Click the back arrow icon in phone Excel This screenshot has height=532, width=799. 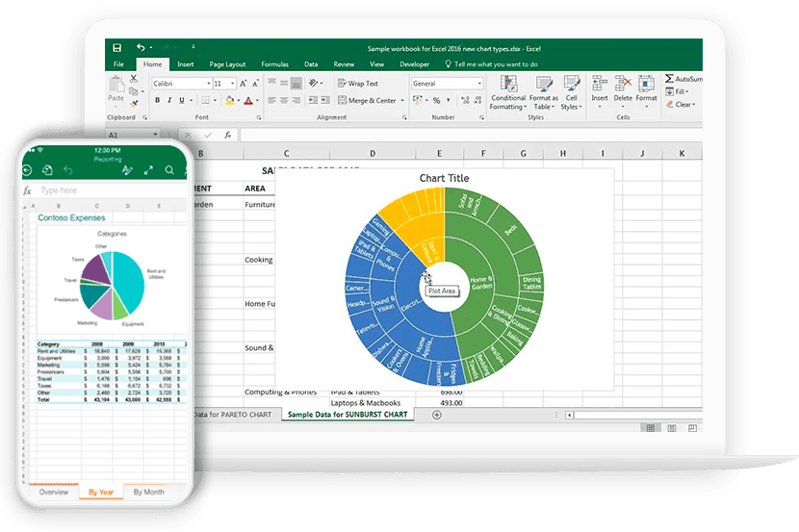[28, 170]
